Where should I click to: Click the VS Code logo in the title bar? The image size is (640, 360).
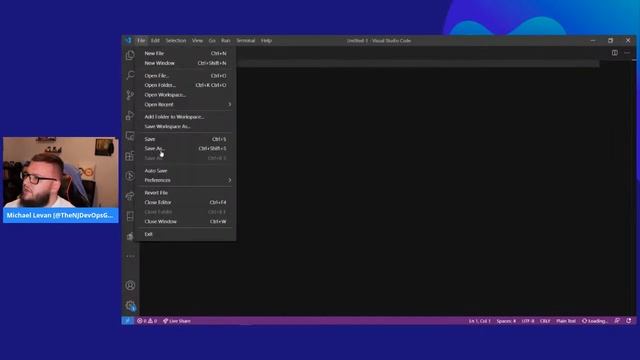point(128,40)
